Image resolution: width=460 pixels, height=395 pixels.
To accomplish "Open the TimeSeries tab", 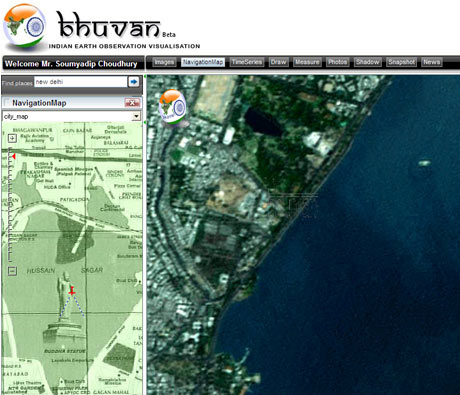I will [x=247, y=62].
